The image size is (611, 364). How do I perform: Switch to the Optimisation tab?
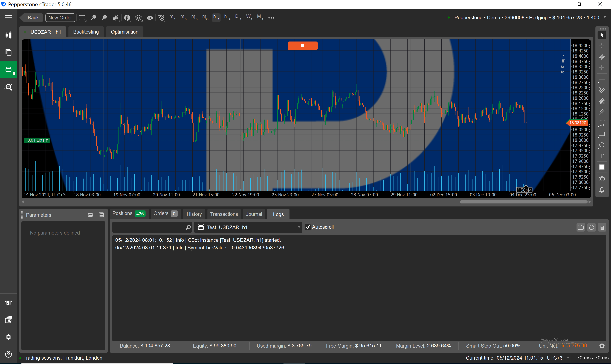coord(124,32)
